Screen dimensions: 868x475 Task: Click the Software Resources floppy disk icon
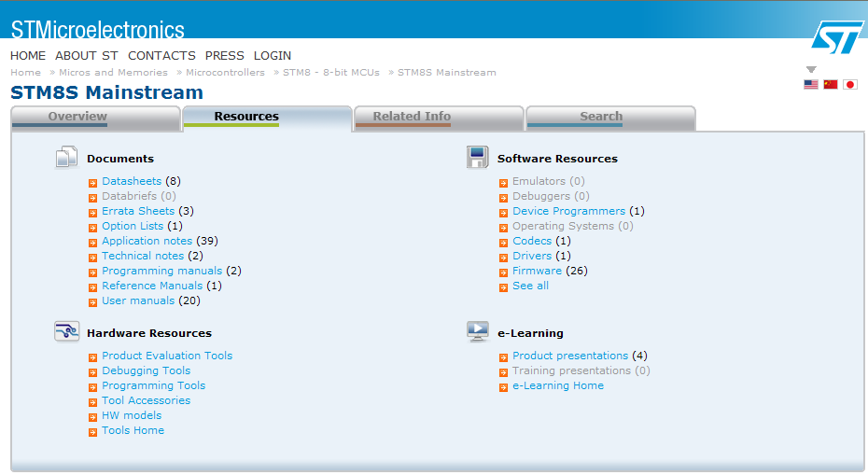[x=477, y=157]
